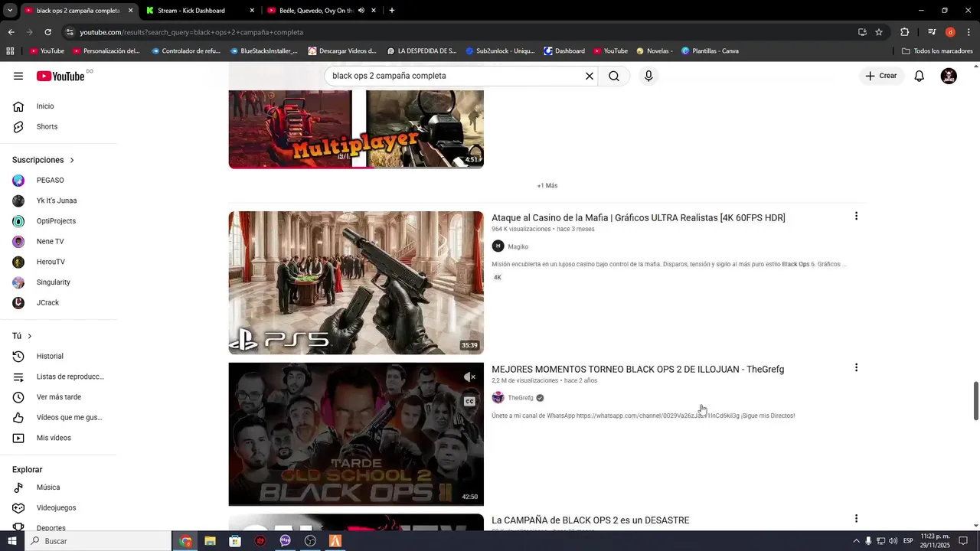Open the YouTube hamburger guide menu
980x551 pixels.
tap(18, 76)
